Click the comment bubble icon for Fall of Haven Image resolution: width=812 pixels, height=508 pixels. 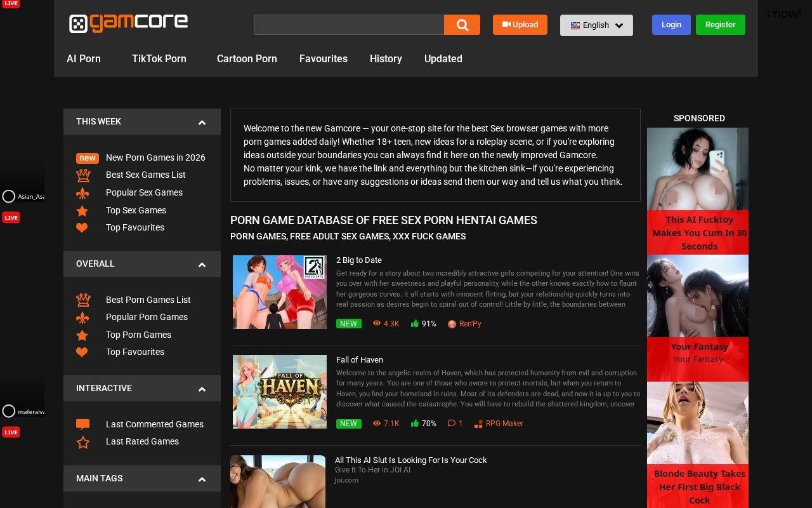pyautogui.click(x=452, y=423)
